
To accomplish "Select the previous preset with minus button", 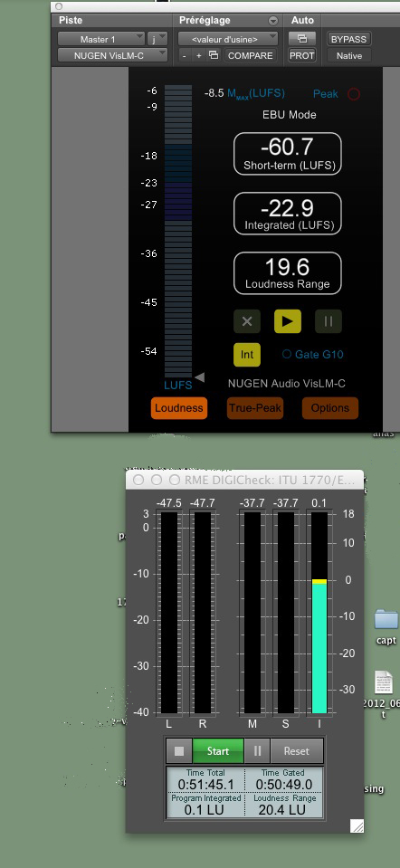I will 185,55.
